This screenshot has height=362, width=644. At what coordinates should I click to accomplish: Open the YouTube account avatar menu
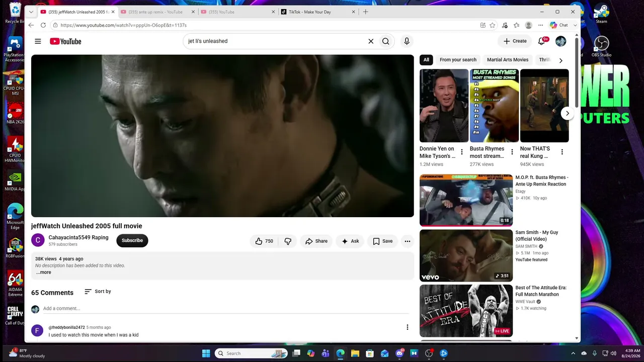coord(561,41)
